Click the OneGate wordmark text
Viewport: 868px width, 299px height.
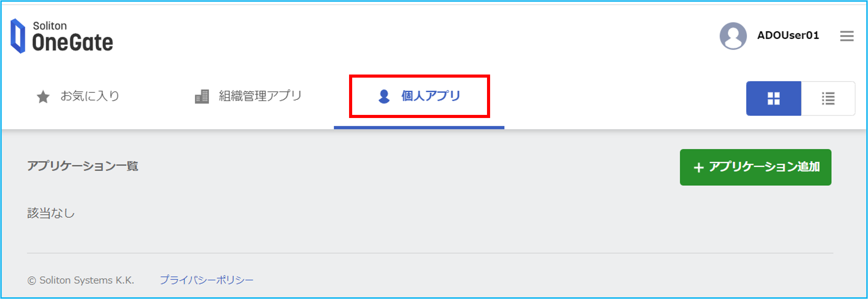click(73, 43)
